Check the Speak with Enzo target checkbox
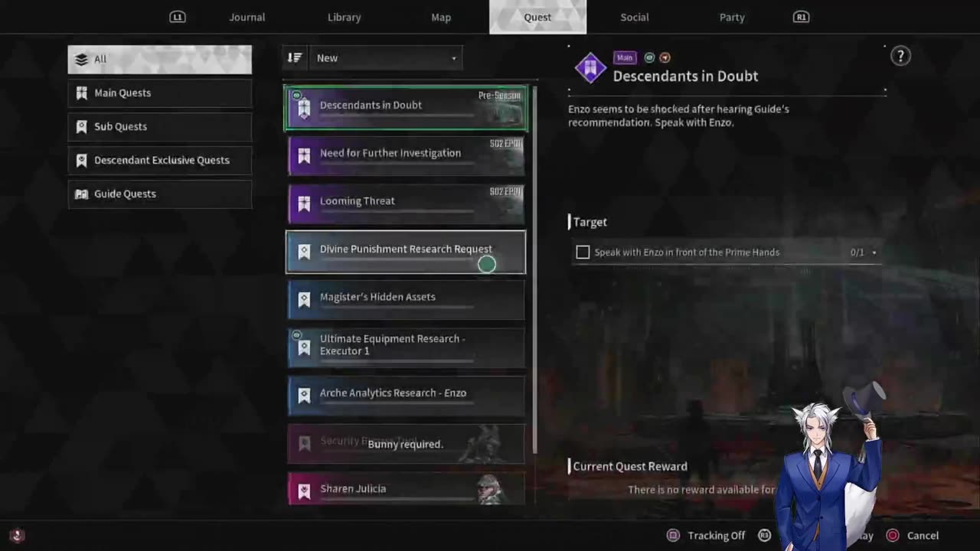 tap(583, 252)
